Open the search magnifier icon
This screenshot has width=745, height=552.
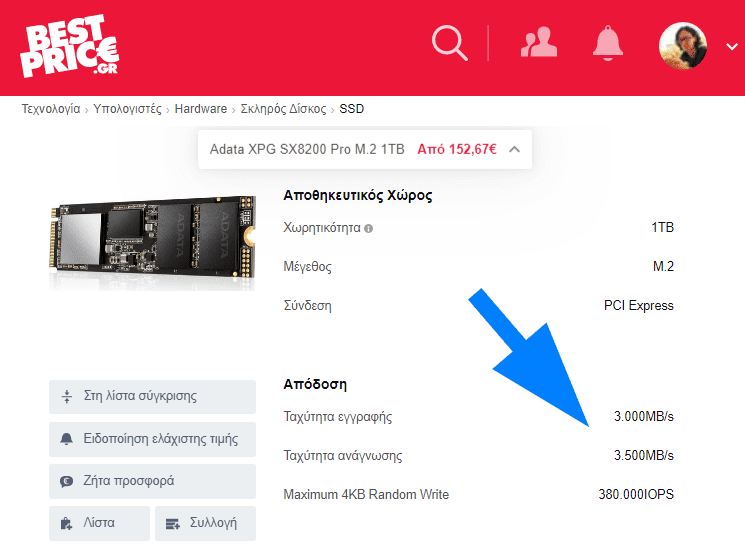449,44
